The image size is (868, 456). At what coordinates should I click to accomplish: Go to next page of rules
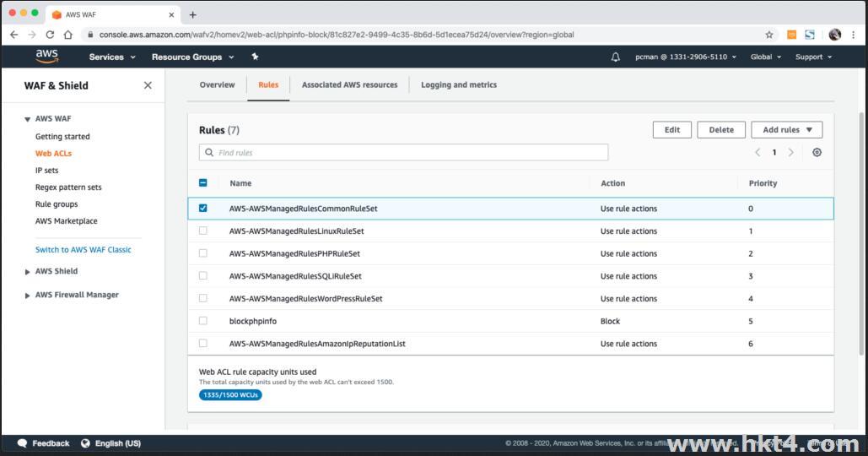(791, 152)
